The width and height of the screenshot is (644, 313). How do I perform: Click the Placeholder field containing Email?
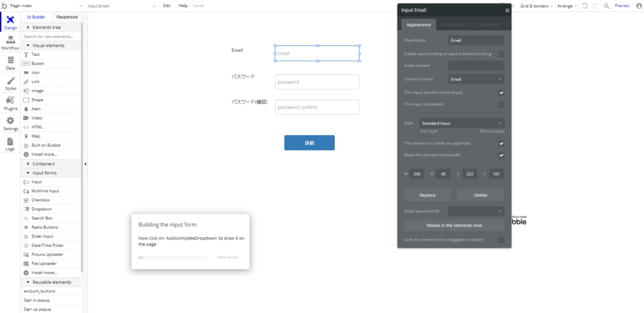point(476,40)
